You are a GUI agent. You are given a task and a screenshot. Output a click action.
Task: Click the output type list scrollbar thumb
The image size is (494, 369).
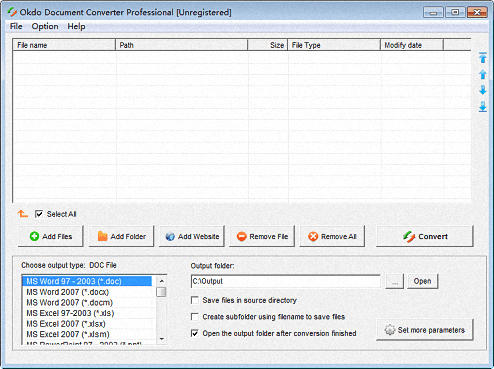point(161,292)
